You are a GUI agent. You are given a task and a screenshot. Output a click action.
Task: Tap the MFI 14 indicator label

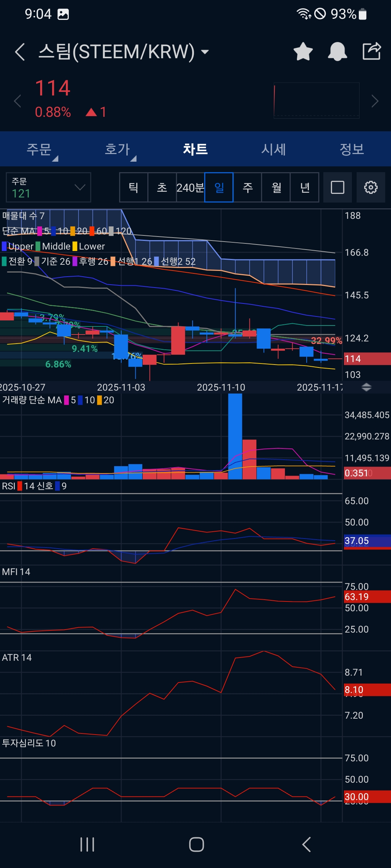[x=16, y=572]
